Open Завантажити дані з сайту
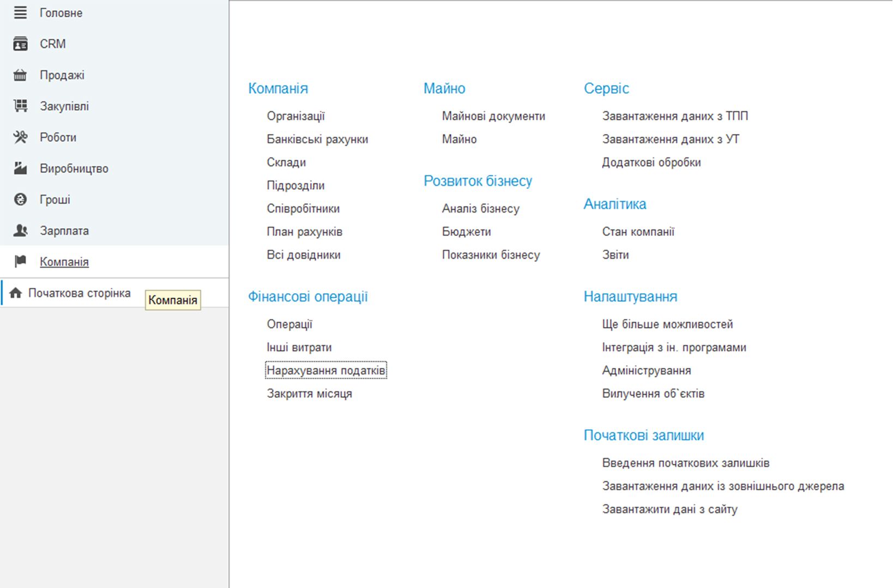The width and height of the screenshot is (893, 588). click(670, 510)
